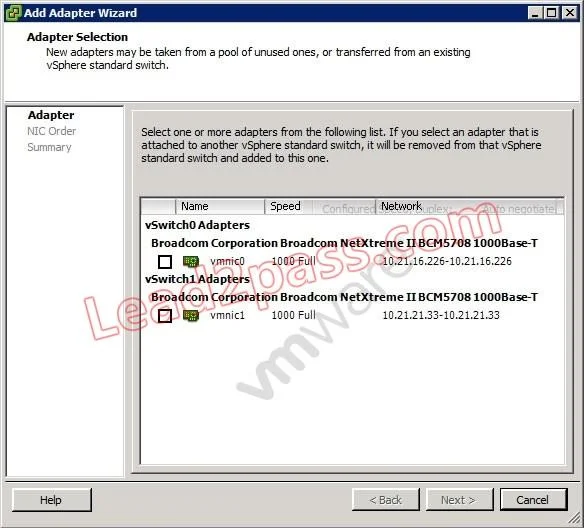This screenshot has width=584, height=528.
Task: Click Broadcom NetXtreme heading under vSwitch0
Action: 345,243
